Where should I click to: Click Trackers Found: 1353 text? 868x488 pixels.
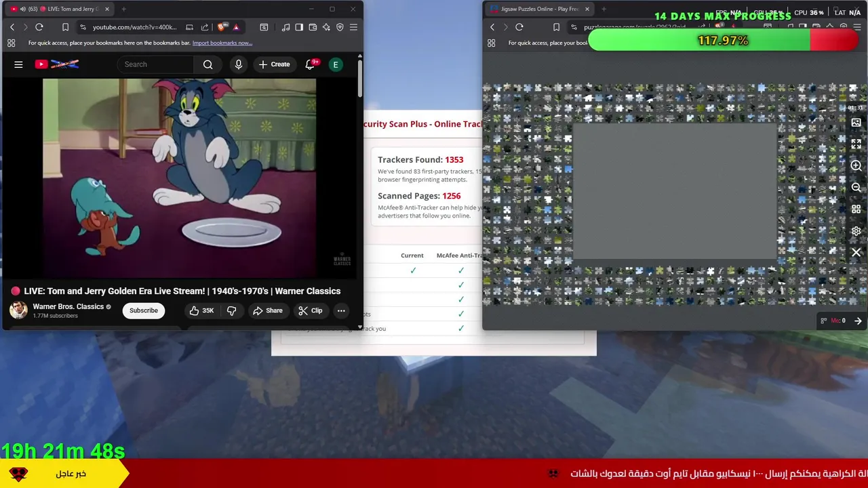420,159
